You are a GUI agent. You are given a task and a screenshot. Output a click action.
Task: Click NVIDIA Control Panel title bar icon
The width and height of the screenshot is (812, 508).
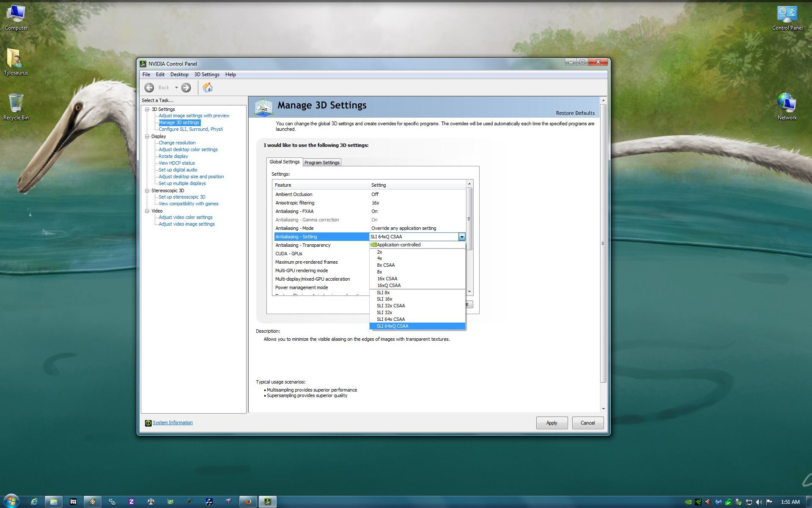pyautogui.click(x=143, y=64)
